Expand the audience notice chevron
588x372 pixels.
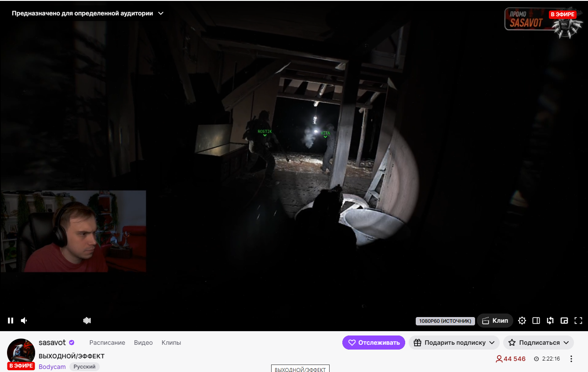pyautogui.click(x=161, y=13)
